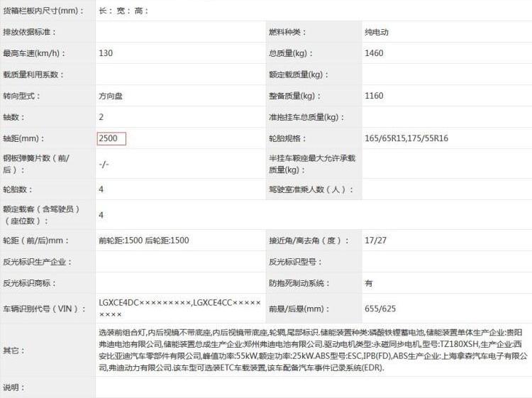Screen dimensions: 532x398
Task: Click the 防抱死制动系统 label
Action: 299,283
